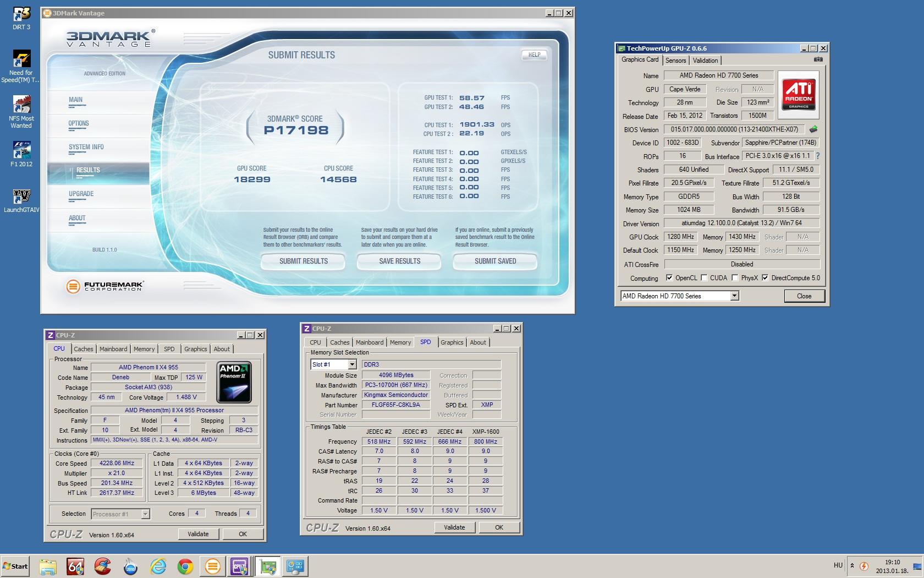Click orange tray notification icon
The width and height of the screenshot is (924, 578).
(x=864, y=566)
